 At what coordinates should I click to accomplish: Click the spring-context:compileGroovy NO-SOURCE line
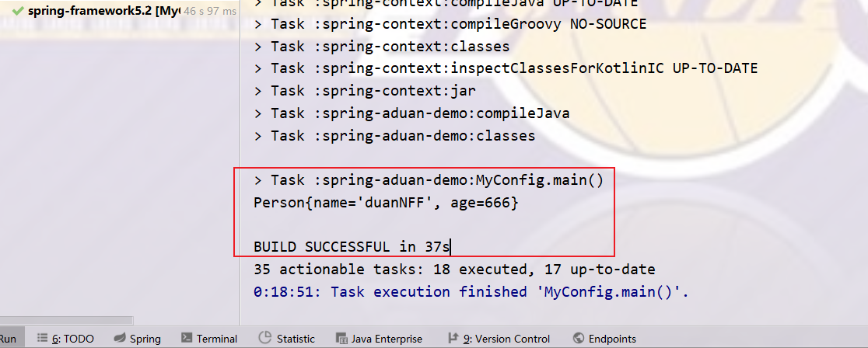(450, 24)
